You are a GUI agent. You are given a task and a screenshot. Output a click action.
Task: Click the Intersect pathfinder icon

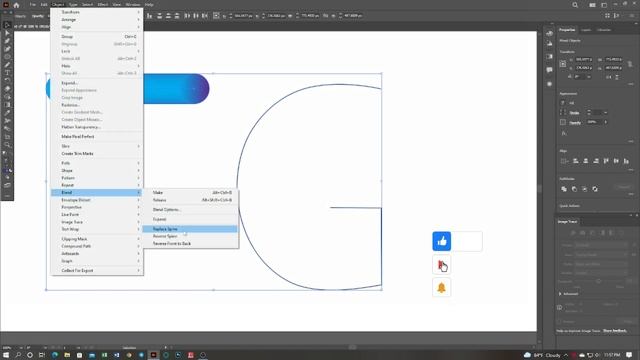tap(584, 189)
